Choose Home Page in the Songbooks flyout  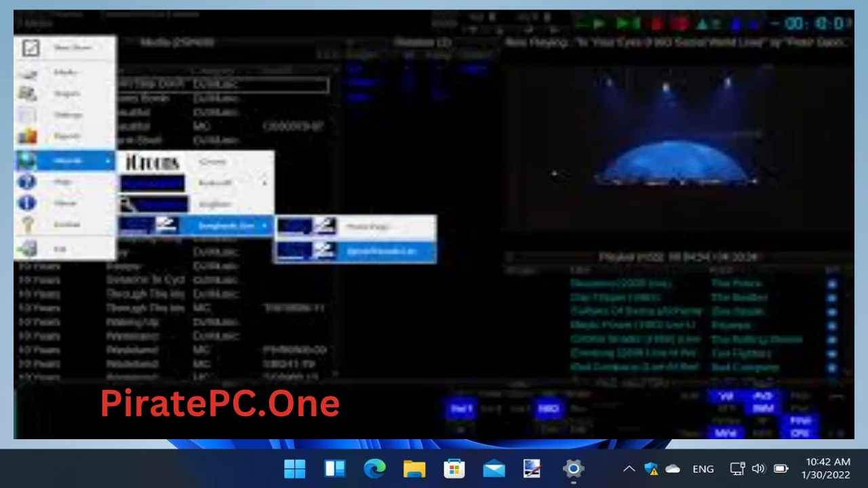click(355, 227)
